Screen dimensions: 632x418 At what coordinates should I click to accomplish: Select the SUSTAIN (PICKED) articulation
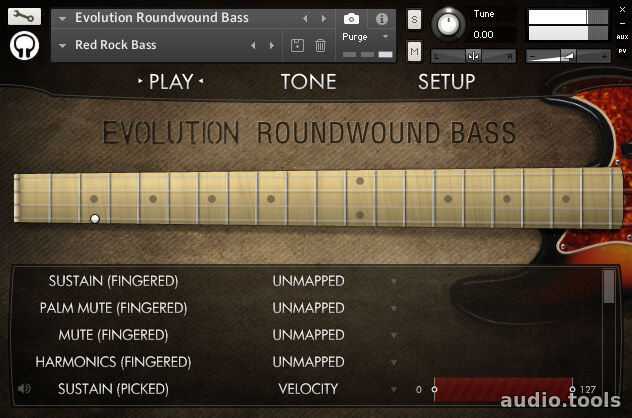click(x=113, y=389)
